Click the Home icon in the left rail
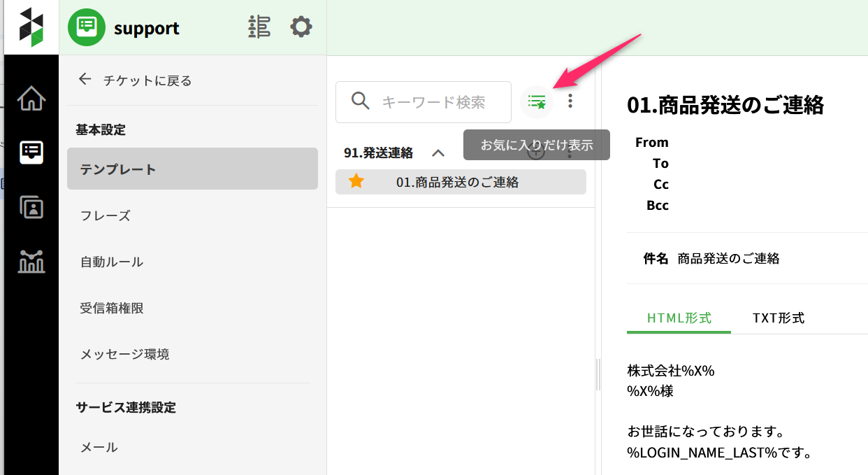This screenshot has width=868, height=475. [x=31, y=99]
